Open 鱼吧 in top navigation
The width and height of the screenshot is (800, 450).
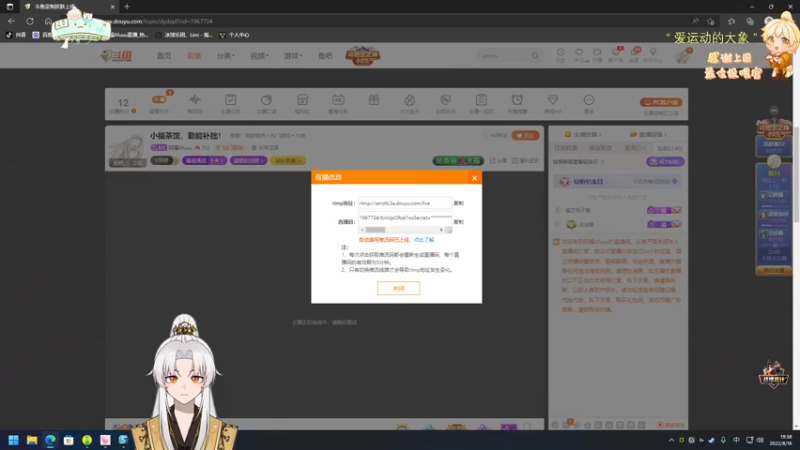[325, 56]
